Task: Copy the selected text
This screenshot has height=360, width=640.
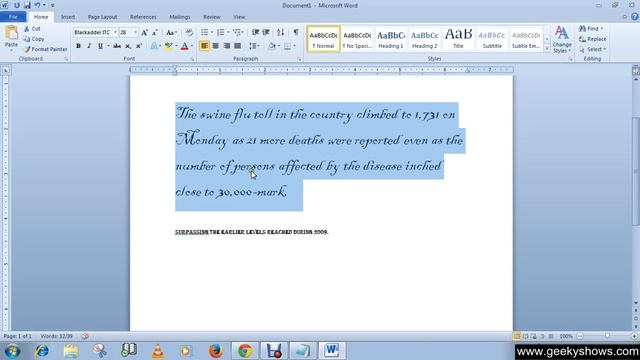Action: pos(34,39)
